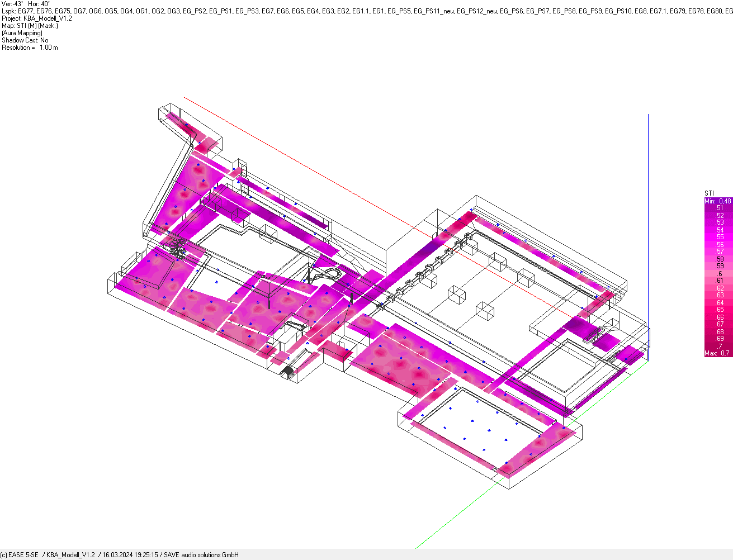The width and height of the screenshot is (733, 560).
Task: Choose the .64 STI legend band
Action: click(x=718, y=302)
